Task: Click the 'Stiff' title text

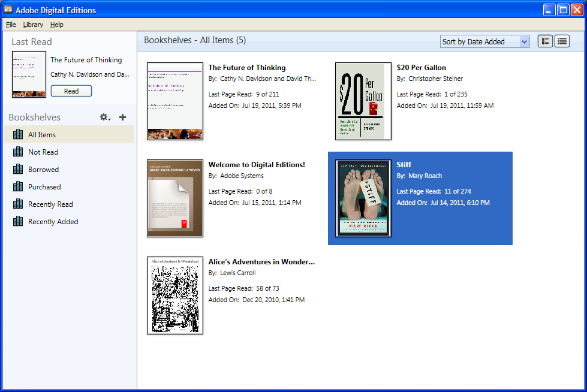Action: tap(404, 165)
